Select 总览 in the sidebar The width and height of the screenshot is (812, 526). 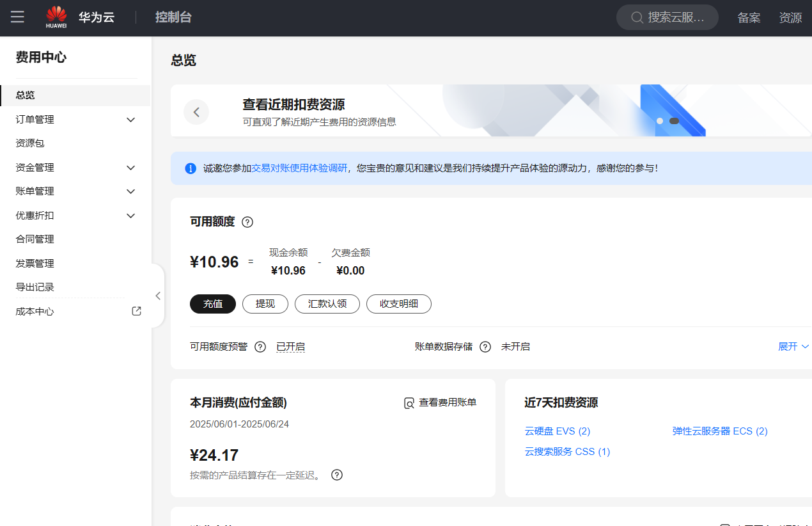coord(75,95)
